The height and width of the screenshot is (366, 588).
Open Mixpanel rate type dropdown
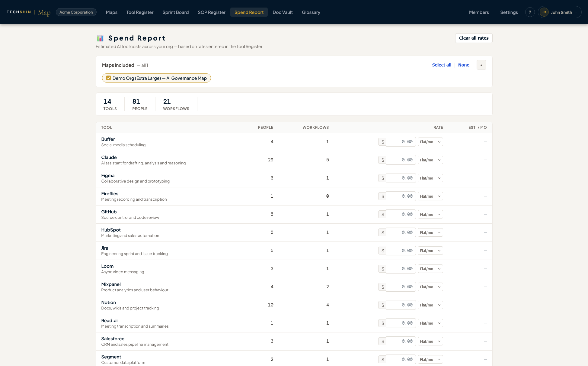430,287
